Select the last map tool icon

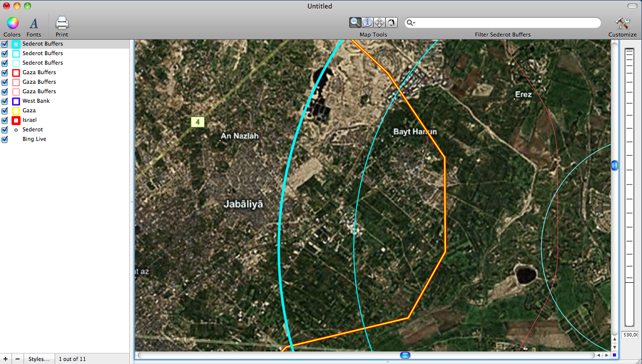(x=391, y=22)
